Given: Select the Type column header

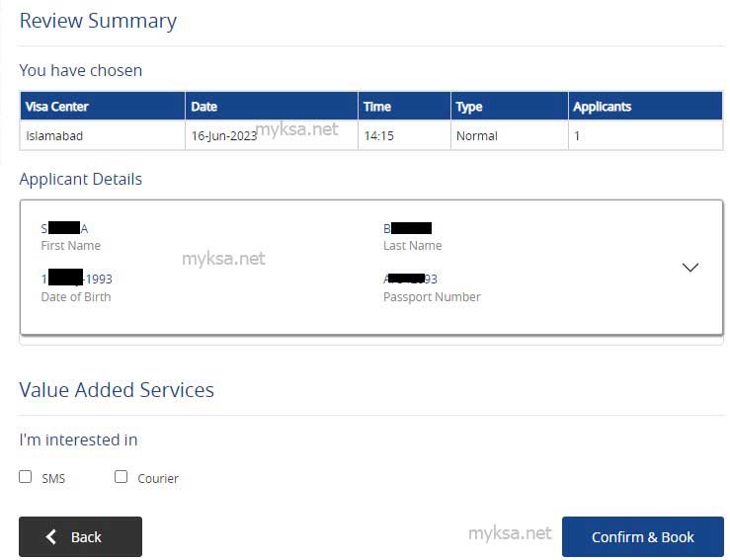Looking at the screenshot, I should click(510, 106).
